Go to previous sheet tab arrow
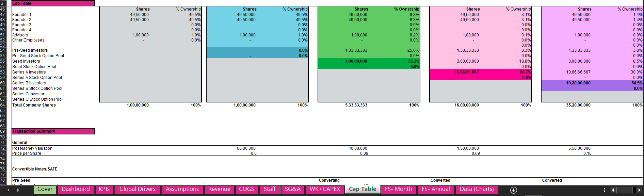Screen dimensions: 644x196 9,190
